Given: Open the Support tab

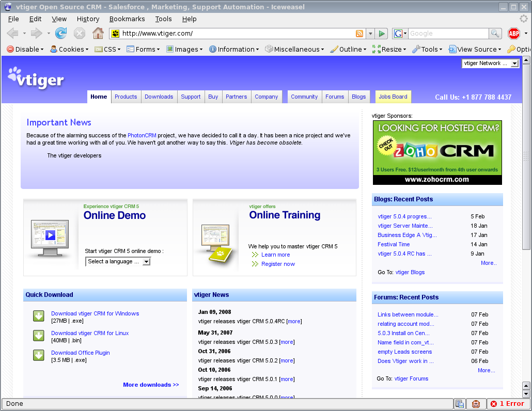Looking at the screenshot, I should click(x=191, y=97).
